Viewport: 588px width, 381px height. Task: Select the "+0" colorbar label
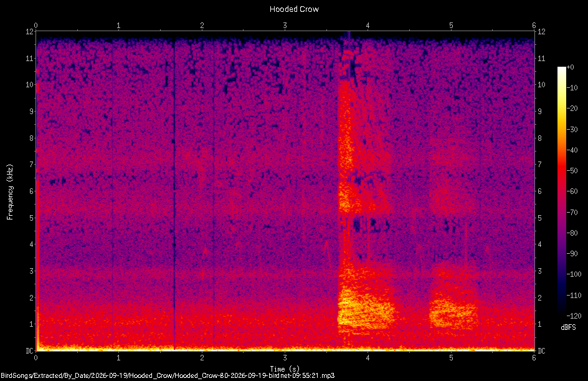click(570, 67)
